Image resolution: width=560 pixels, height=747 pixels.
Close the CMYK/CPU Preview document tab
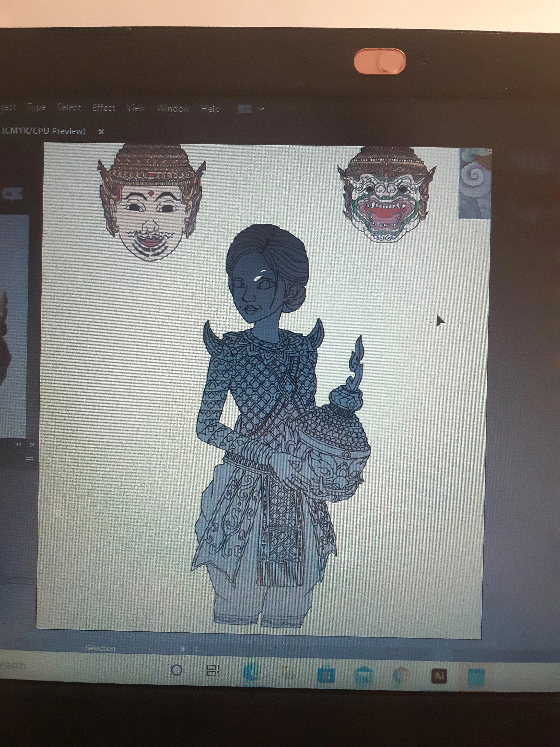tap(101, 132)
